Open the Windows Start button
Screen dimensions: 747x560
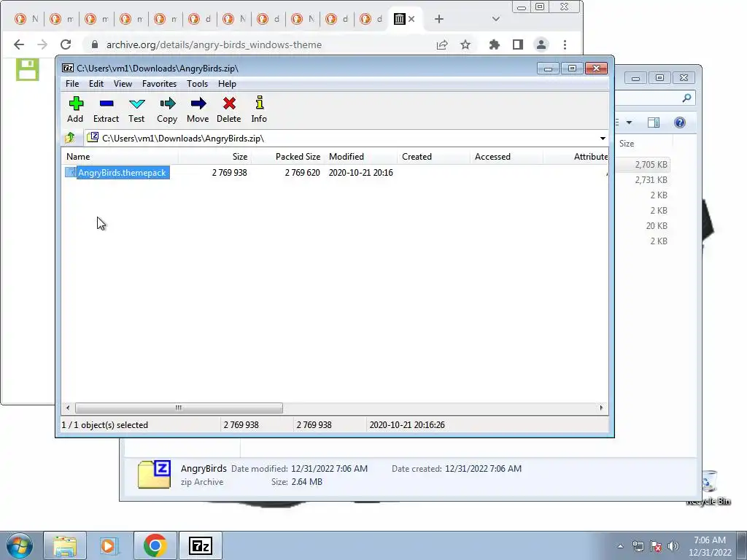tap(20, 545)
